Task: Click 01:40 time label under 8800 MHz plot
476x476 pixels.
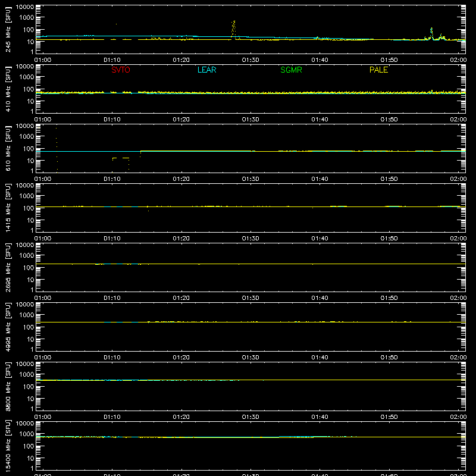Action: [x=320, y=417]
